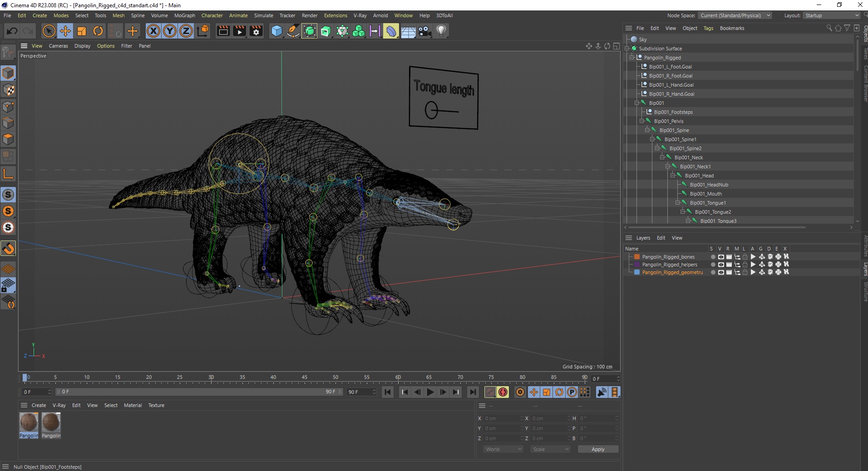The height and width of the screenshot is (471, 868).
Task: Render view with clapperboard icon
Action: coord(223,31)
